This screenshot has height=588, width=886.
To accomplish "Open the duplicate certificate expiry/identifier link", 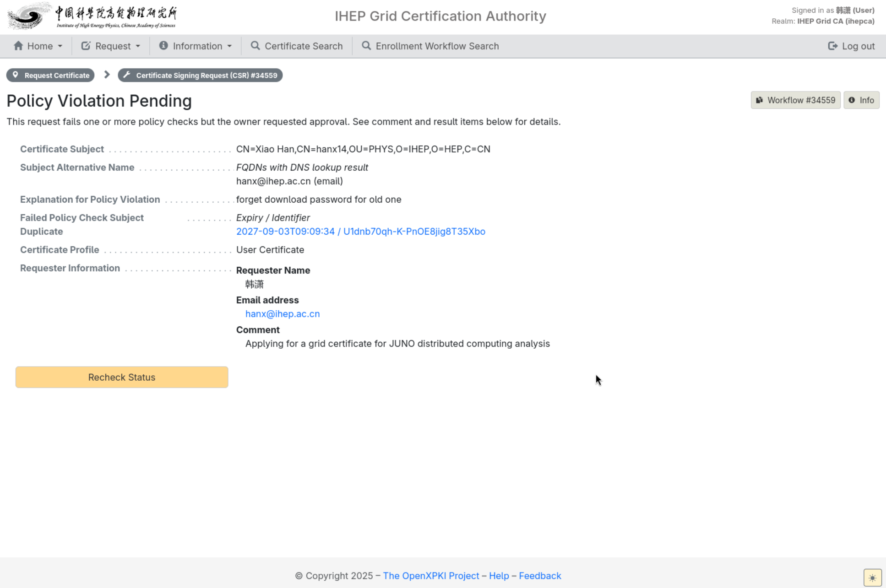I will click(361, 232).
